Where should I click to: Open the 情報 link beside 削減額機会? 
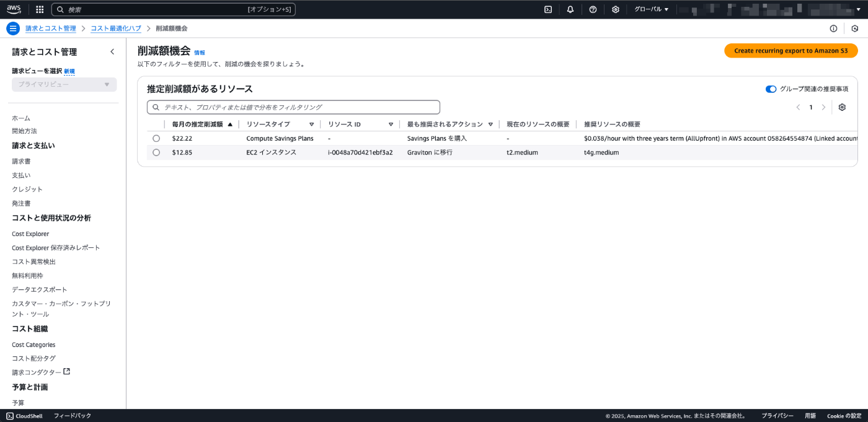[x=199, y=53]
